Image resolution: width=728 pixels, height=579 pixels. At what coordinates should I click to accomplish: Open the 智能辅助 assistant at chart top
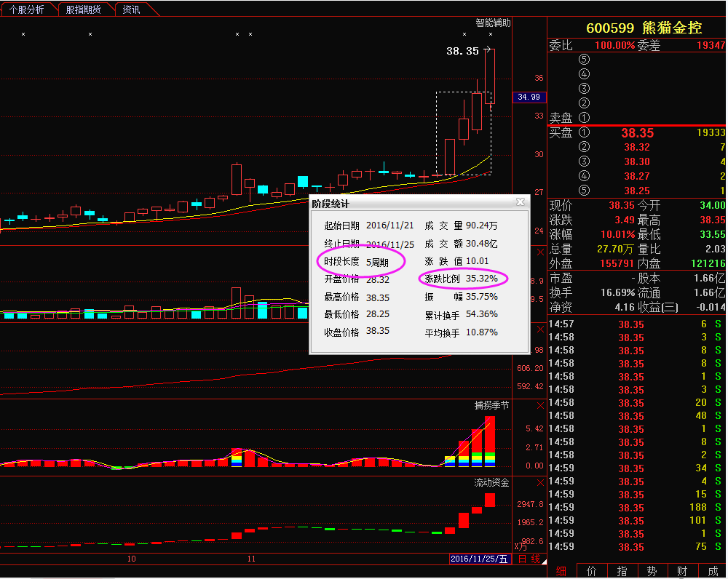tap(492, 23)
